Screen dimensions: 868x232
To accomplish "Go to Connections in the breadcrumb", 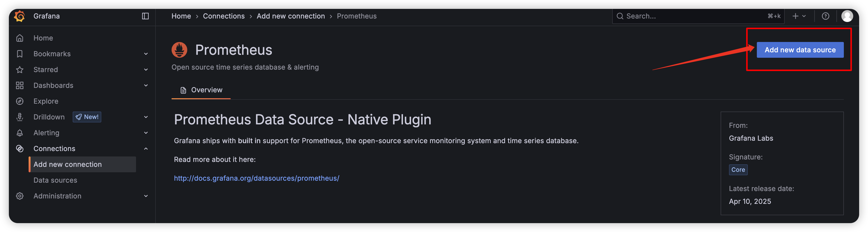I will tap(224, 16).
